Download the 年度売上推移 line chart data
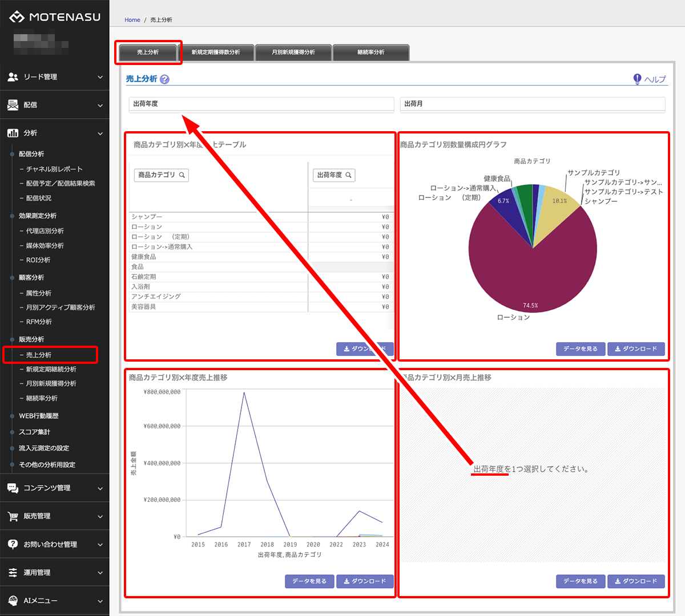Screen dimensions: 685x616 (x=365, y=581)
